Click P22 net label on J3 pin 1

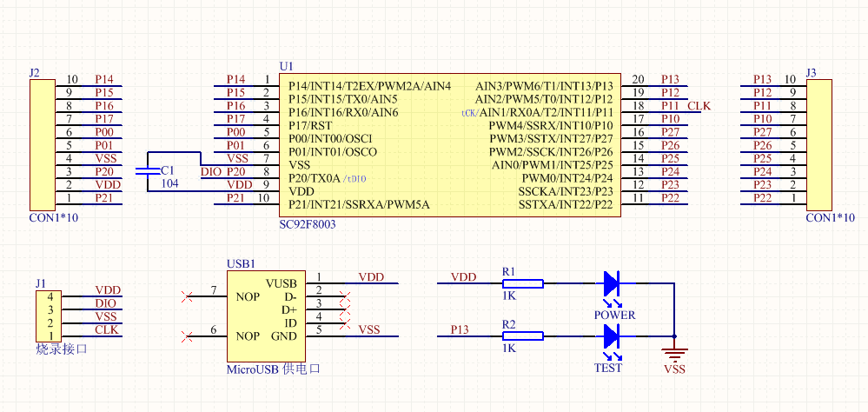(762, 197)
